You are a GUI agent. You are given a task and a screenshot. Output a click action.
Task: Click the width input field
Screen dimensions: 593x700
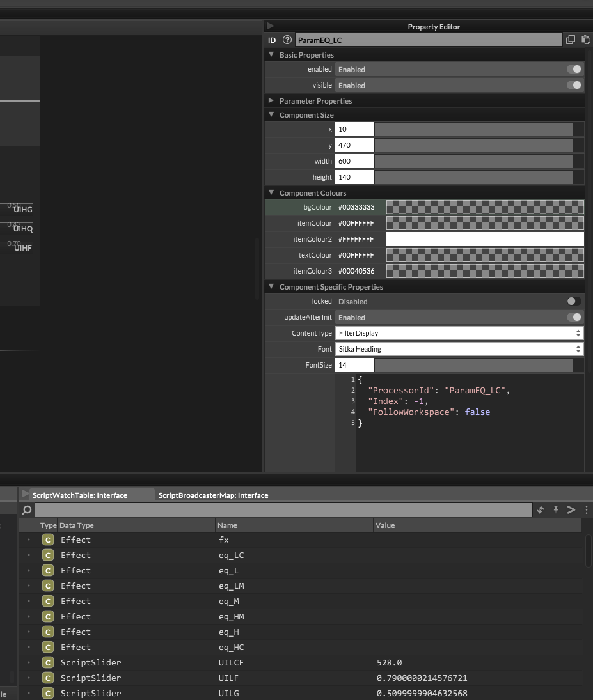pyautogui.click(x=354, y=161)
